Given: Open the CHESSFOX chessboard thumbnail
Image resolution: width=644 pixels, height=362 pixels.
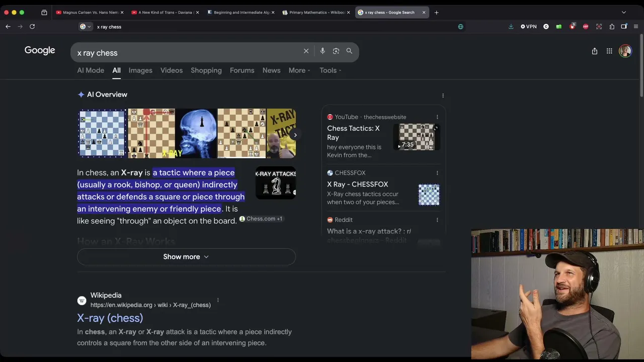Looking at the screenshot, I should 429,195.
